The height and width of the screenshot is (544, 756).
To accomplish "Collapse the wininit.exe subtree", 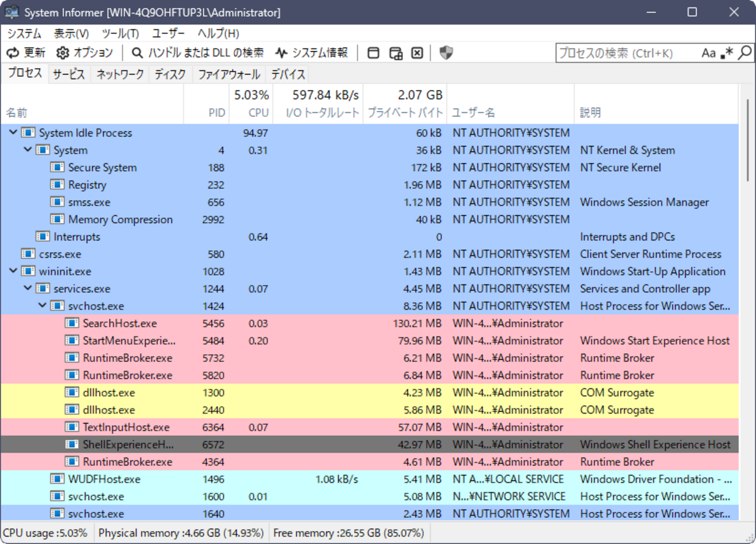I will coord(13,271).
